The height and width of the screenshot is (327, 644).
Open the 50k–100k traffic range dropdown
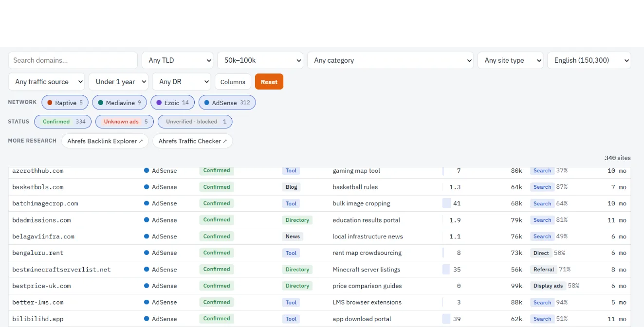click(x=260, y=60)
